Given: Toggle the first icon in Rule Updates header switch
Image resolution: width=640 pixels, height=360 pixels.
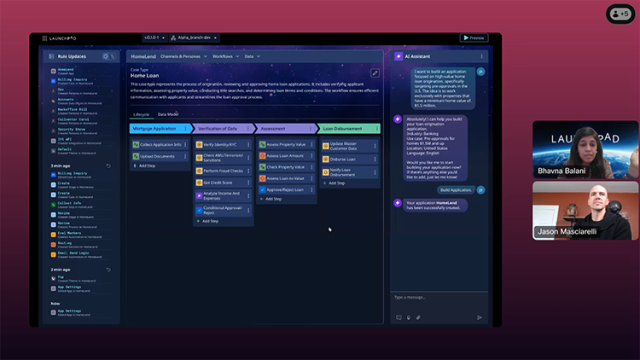Looking at the screenshot, I should tap(105, 56).
